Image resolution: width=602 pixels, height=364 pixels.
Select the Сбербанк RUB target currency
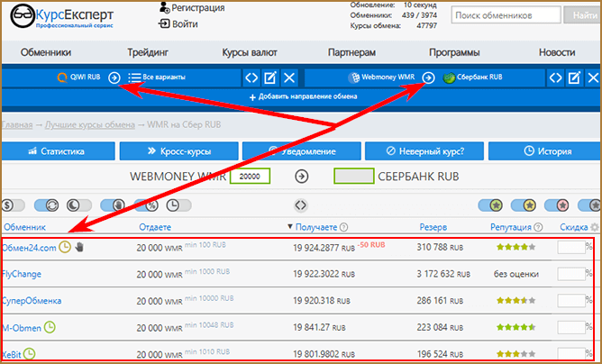click(472, 77)
